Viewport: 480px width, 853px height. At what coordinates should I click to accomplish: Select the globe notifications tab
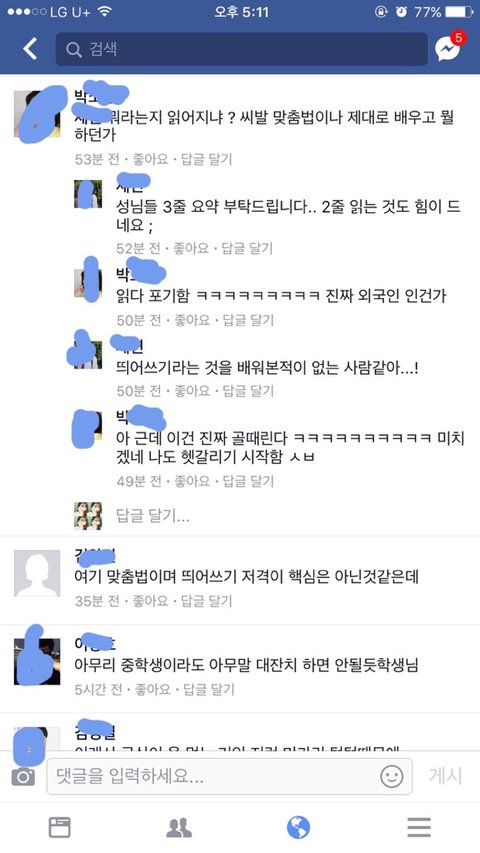pyautogui.click(x=298, y=827)
